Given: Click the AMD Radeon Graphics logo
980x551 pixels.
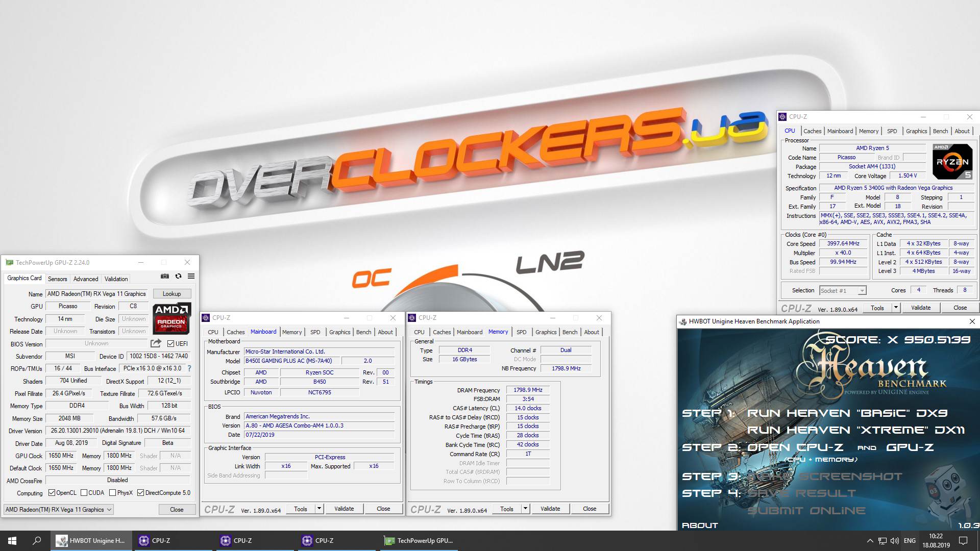Looking at the screenshot, I should pyautogui.click(x=172, y=319).
